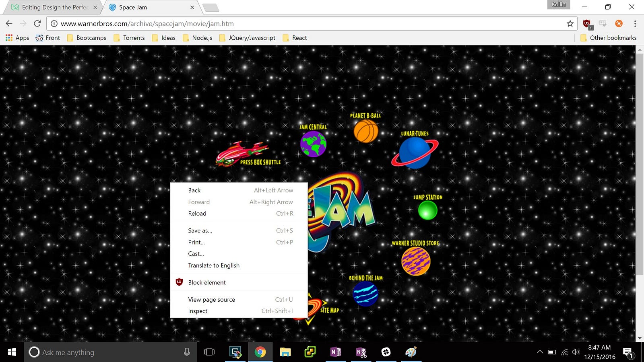Viewport: 644px width, 362px height.
Task: Choose Back in the context menu
Action: point(239,190)
